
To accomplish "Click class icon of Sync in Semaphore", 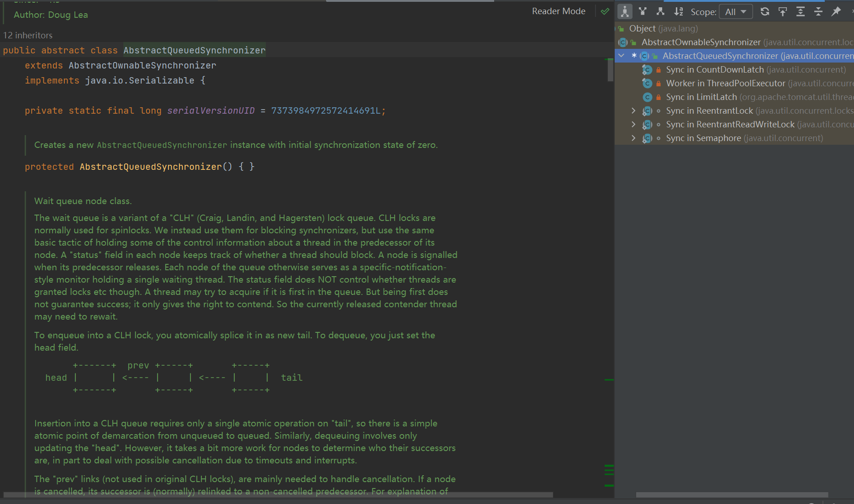I will [647, 138].
